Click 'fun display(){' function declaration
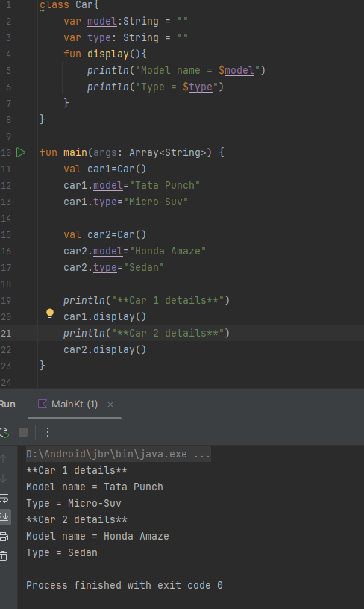This screenshot has width=364, height=609. click(105, 54)
